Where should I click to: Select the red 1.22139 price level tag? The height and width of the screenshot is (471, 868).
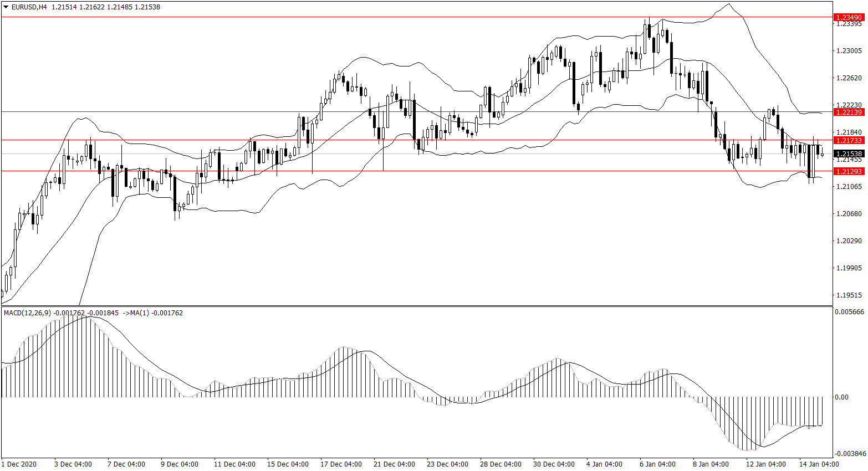coord(849,112)
